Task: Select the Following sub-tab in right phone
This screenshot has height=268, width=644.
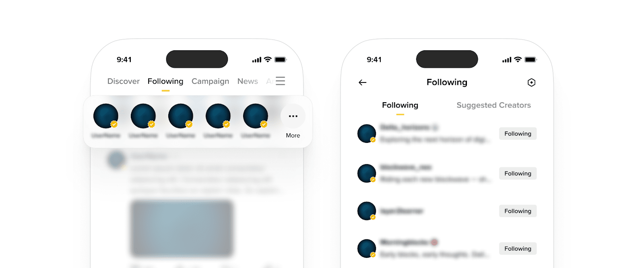Action: tap(400, 105)
